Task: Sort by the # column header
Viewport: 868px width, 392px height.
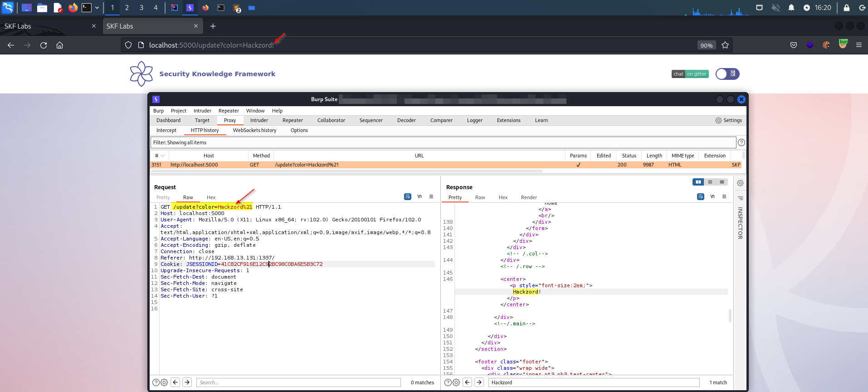Action: pos(160,156)
